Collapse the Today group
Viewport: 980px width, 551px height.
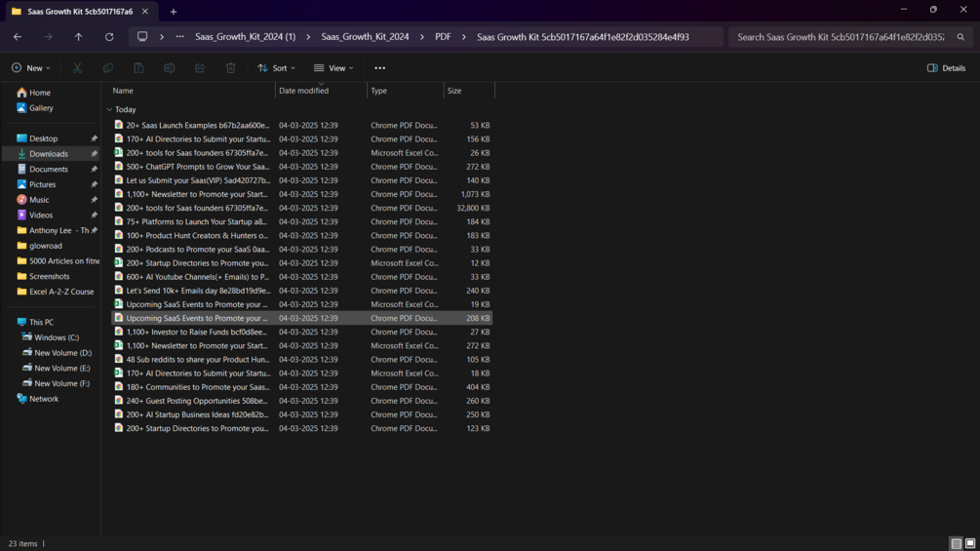[x=109, y=109]
